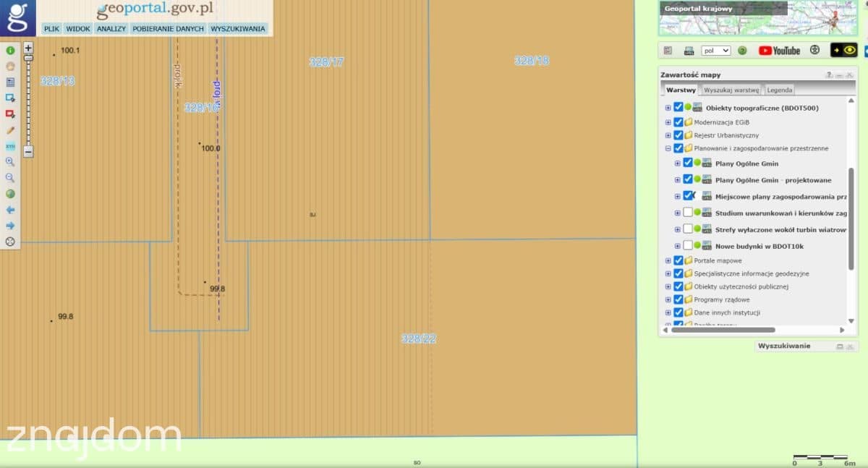Image resolution: width=868 pixels, height=468 pixels.
Task: Collapse Planowanie i zagospodarowanie przestrzenne node
Action: [668, 148]
